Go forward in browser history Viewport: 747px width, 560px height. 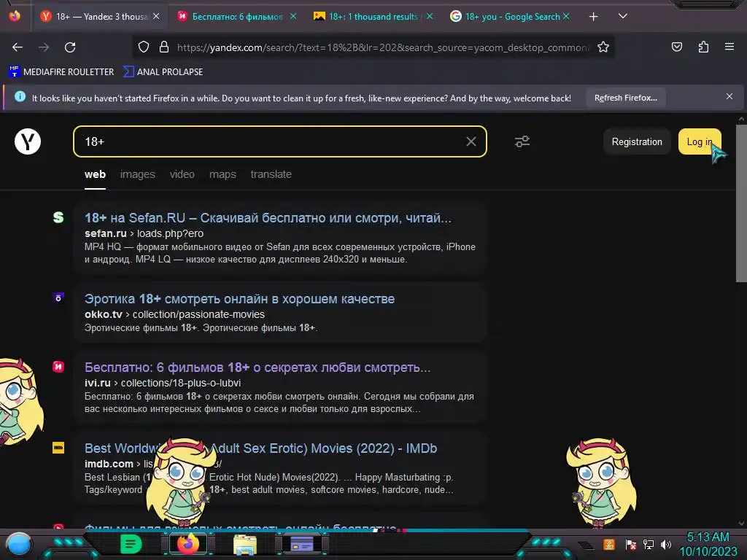click(44, 47)
